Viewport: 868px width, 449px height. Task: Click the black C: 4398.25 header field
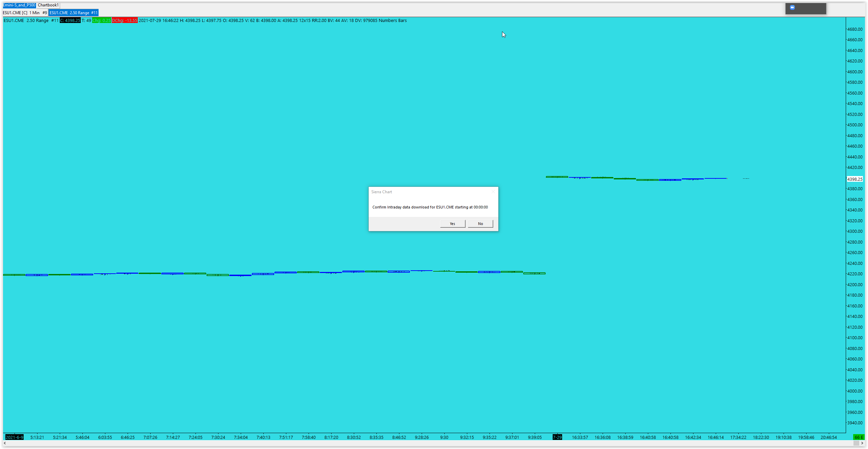pos(70,21)
